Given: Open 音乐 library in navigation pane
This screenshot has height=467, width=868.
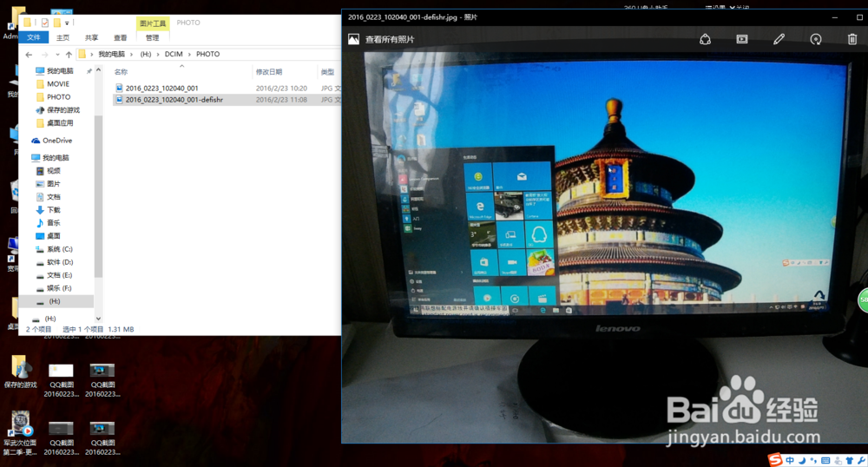Looking at the screenshot, I should [x=53, y=223].
